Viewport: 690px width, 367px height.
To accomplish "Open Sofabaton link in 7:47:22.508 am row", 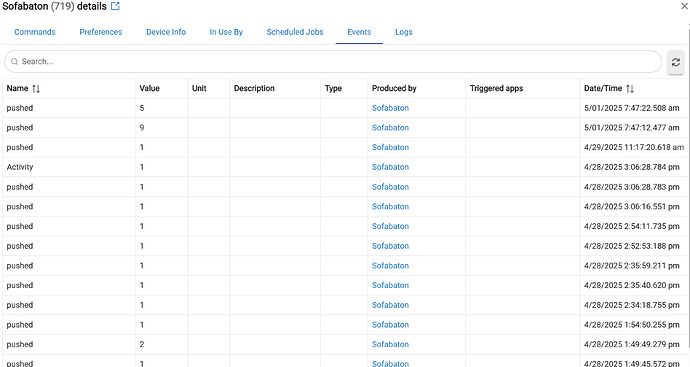I will click(390, 108).
